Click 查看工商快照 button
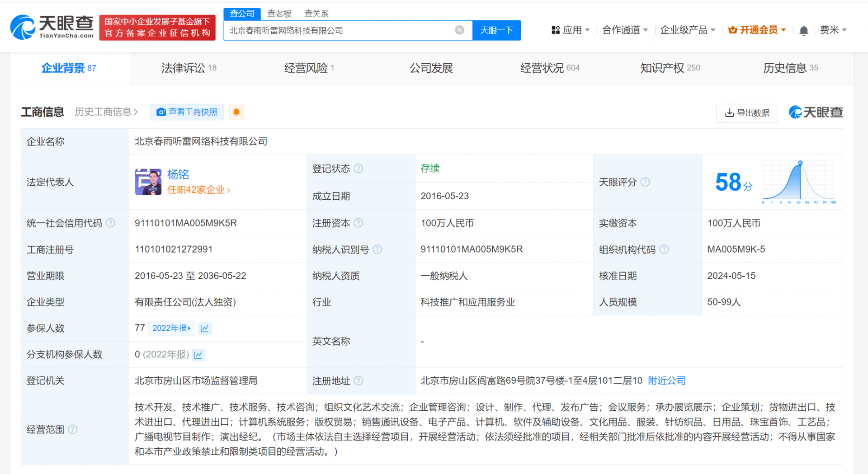 [x=187, y=112]
